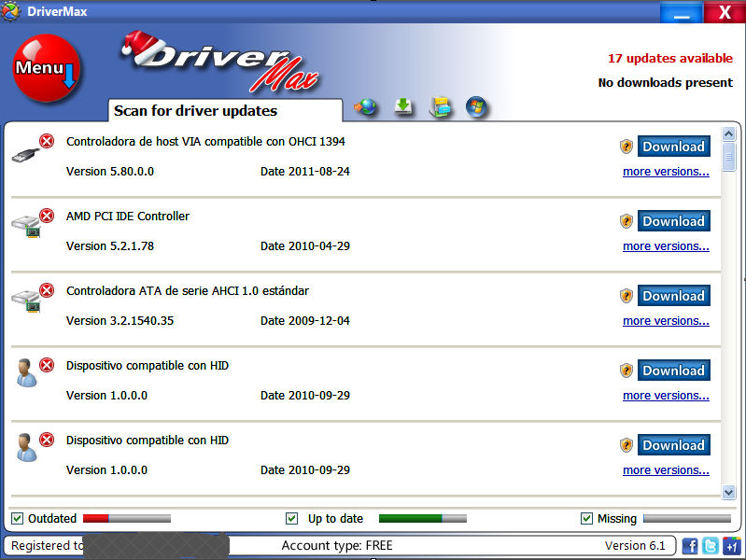
Task: Select Controladora de host VIA compatible con OHCI 1394
Action: [x=205, y=141]
